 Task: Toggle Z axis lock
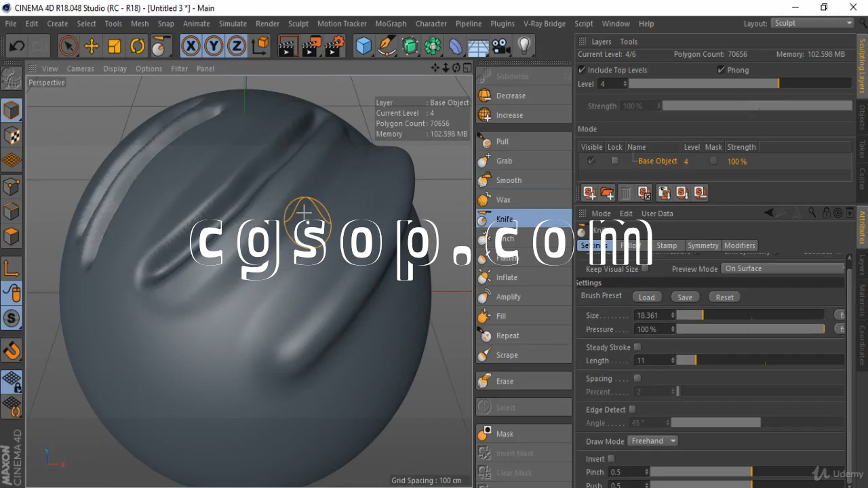tap(237, 46)
